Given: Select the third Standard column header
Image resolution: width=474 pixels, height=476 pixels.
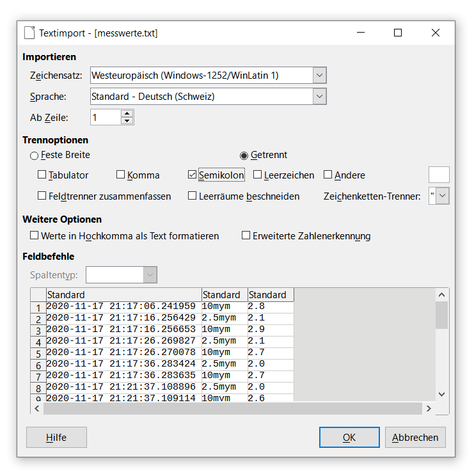Looking at the screenshot, I should pyautogui.click(x=271, y=295).
